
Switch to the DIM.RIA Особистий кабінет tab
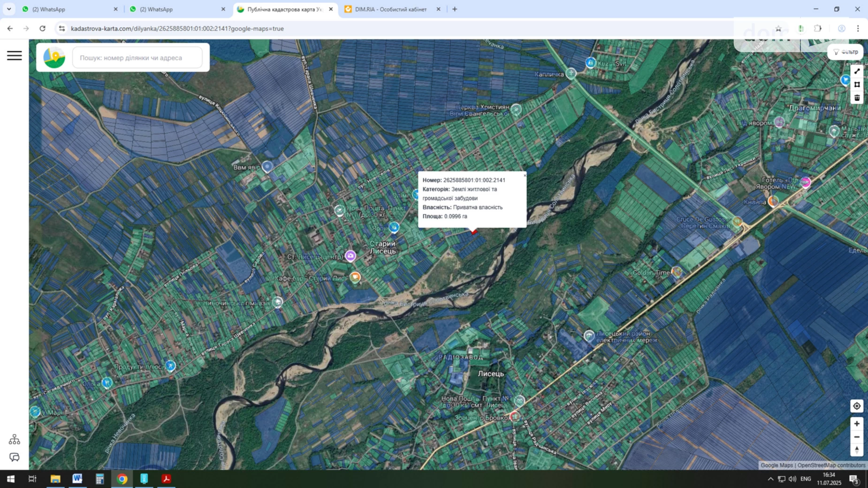pos(390,9)
